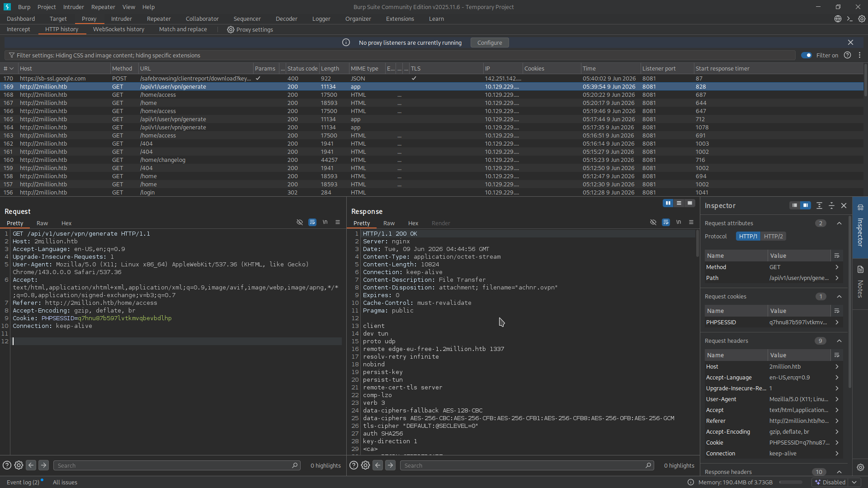
Task: Go to next match in Request search
Action: tap(43, 465)
